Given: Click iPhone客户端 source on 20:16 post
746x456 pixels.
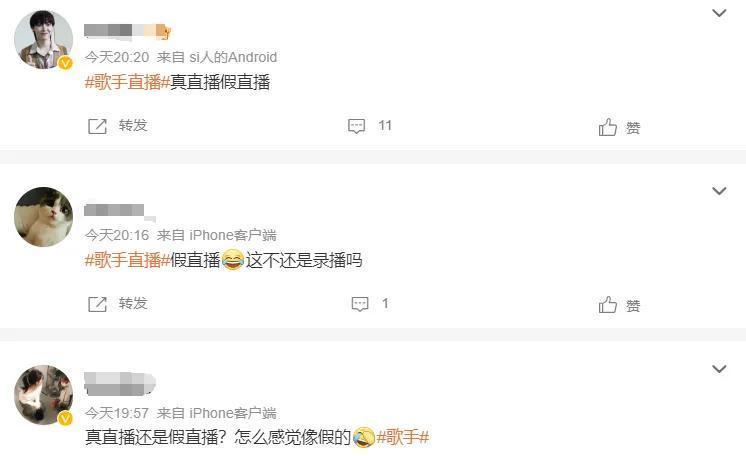Looking at the screenshot, I should tap(233, 235).
